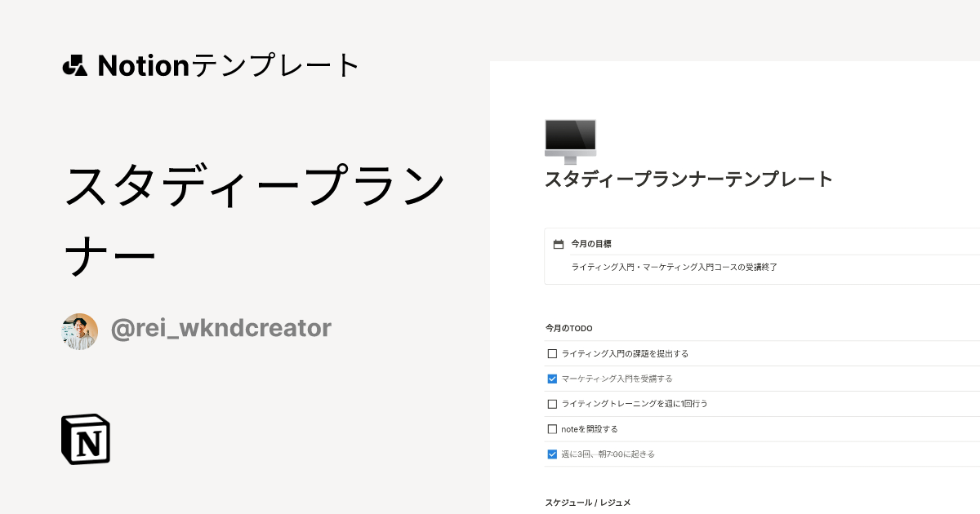
Task: Click the noteを開設する task text
Action: [590, 429]
